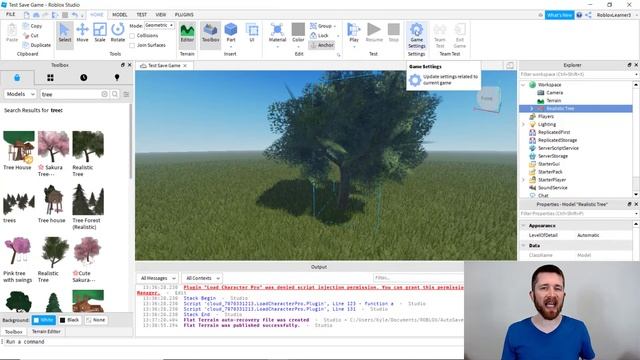Click the Output filter field
The height and width of the screenshot is (360, 640).
[x=418, y=278]
